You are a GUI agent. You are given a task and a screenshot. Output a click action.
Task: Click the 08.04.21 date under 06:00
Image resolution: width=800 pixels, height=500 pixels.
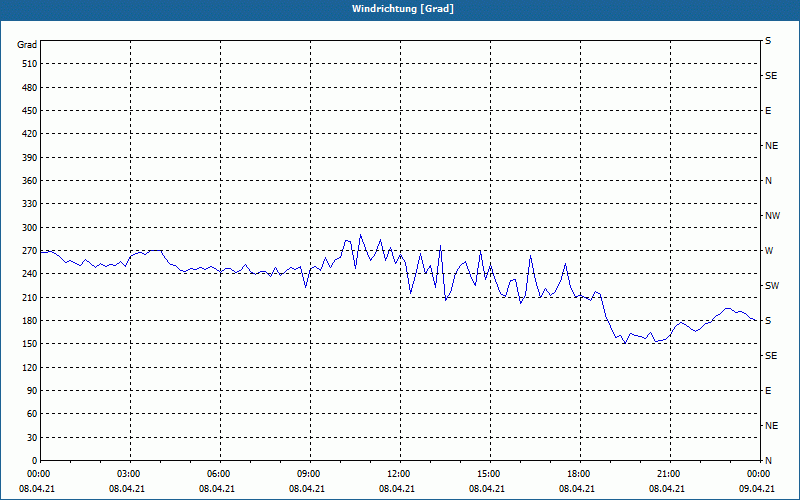pyautogui.click(x=217, y=489)
